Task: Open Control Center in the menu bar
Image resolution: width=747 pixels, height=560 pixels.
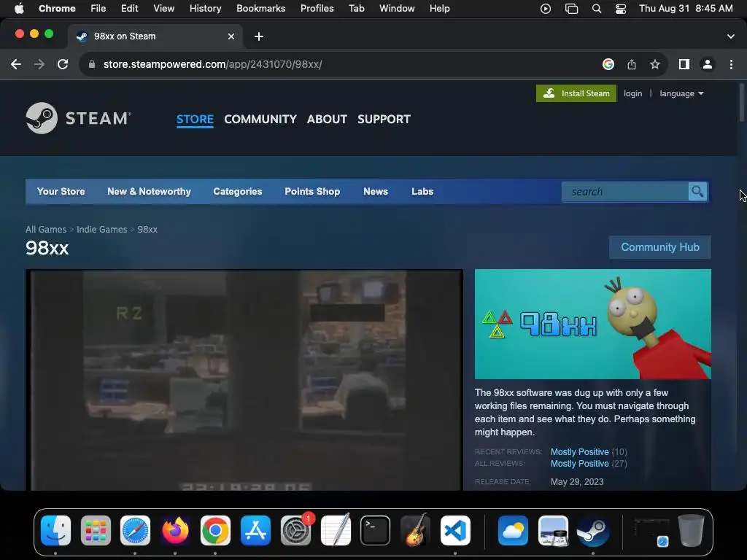Action: coord(621,9)
